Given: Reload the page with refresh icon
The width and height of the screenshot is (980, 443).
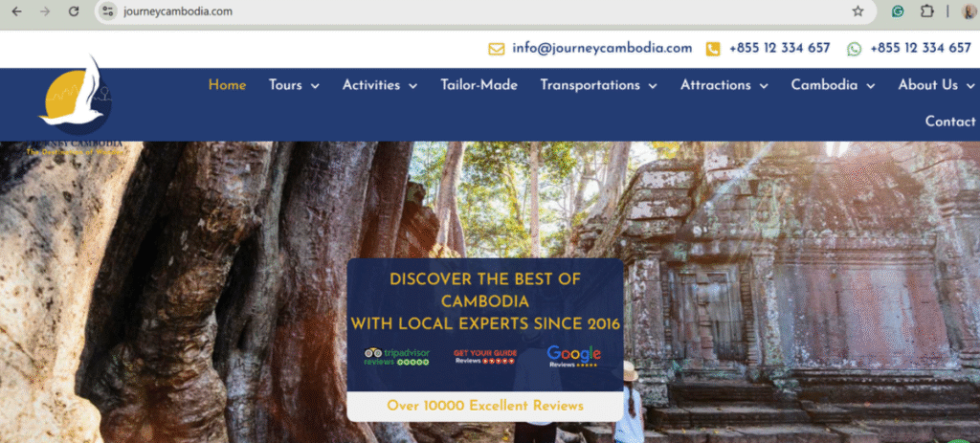Looking at the screenshot, I should (74, 11).
